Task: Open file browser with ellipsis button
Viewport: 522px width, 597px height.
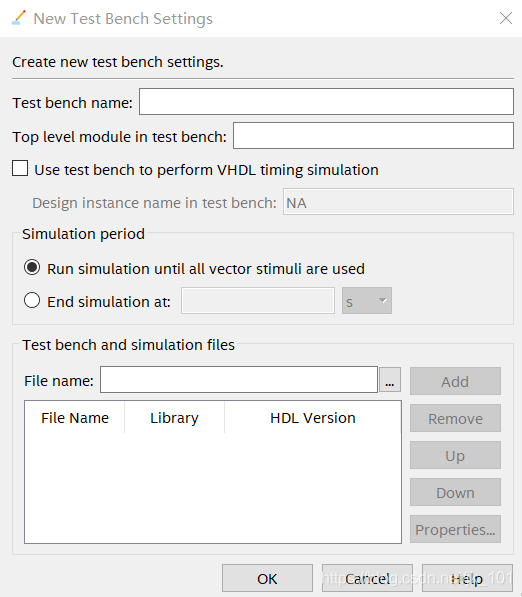Action: [x=390, y=380]
